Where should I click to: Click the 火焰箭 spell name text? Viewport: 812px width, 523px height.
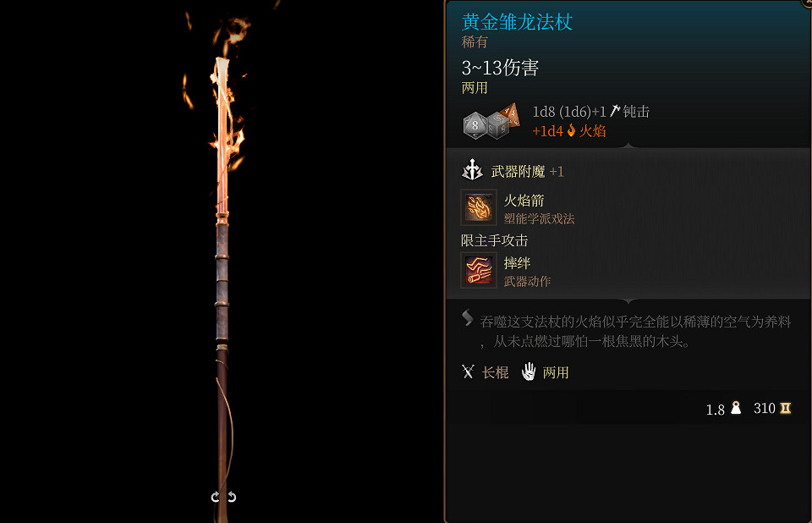tap(524, 201)
